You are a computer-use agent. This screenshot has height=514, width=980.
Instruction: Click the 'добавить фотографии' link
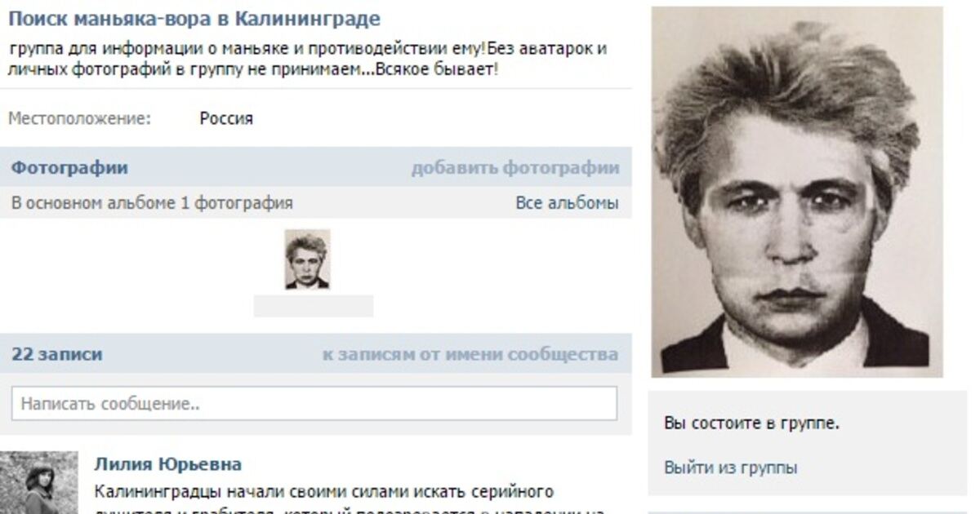[x=514, y=168]
